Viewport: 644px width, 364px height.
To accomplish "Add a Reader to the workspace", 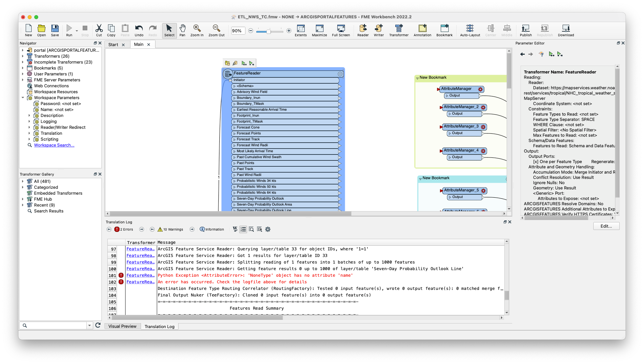I will click(x=363, y=30).
